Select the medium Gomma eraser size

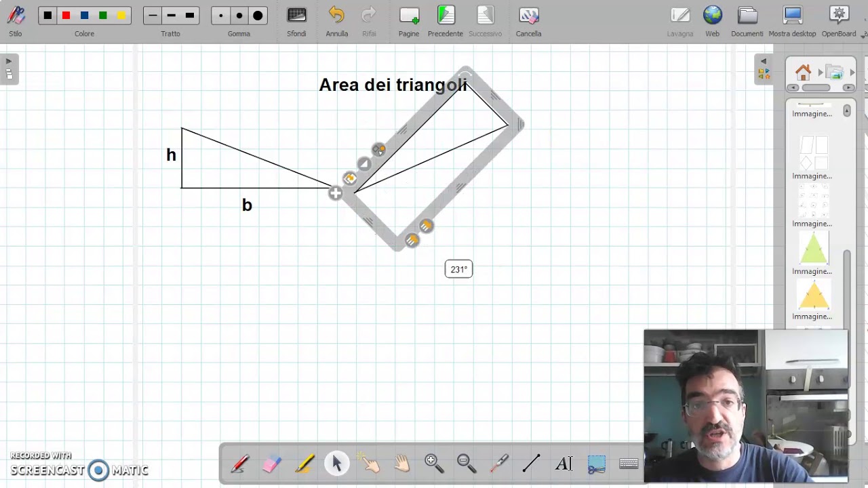(x=239, y=16)
